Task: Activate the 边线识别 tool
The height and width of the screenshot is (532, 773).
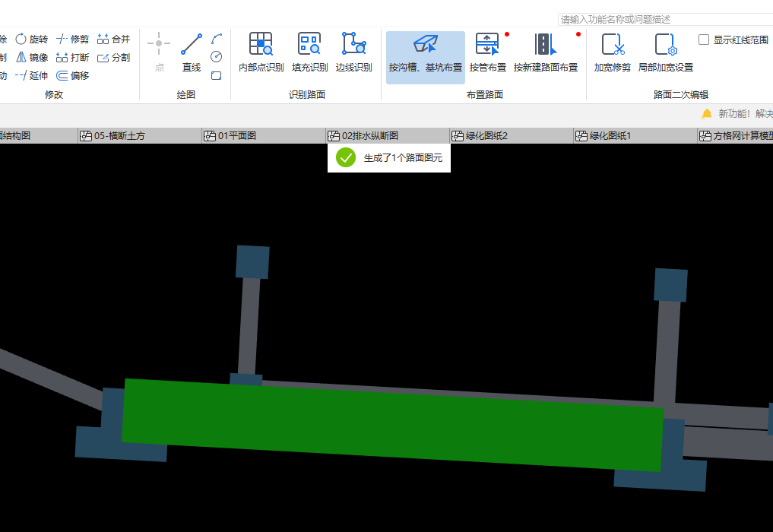Action: (x=353, y=52)
